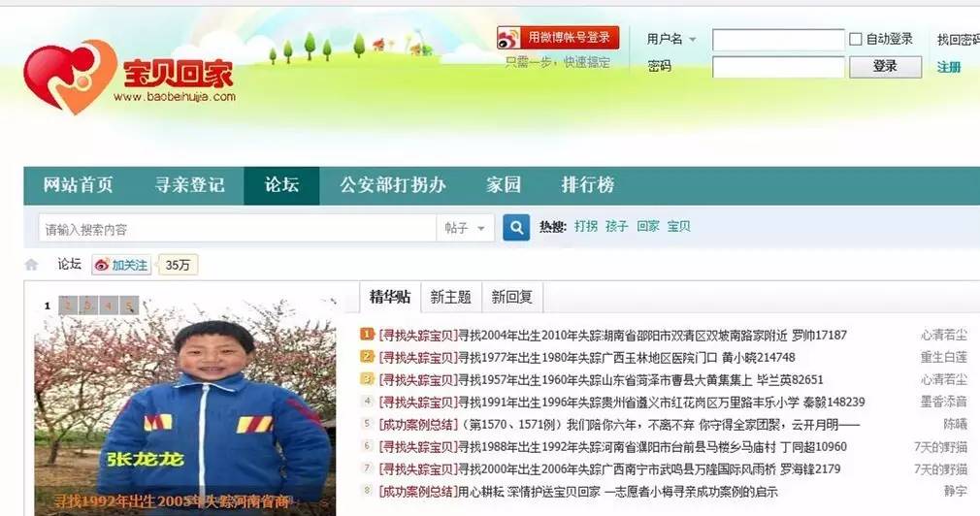Click the home icon beside 论坛 breadcrumb
980x516 pixels.
point(31,265)
